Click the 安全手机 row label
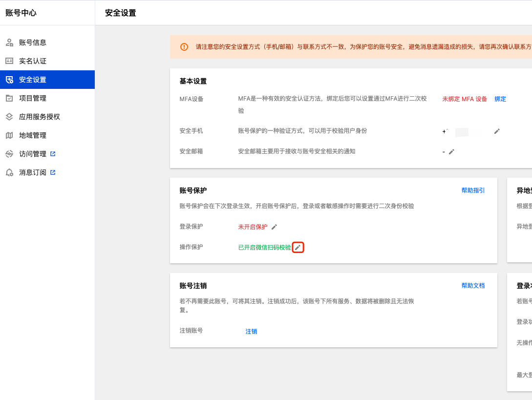The image size is (532, 400). click(x=191, y=130)
